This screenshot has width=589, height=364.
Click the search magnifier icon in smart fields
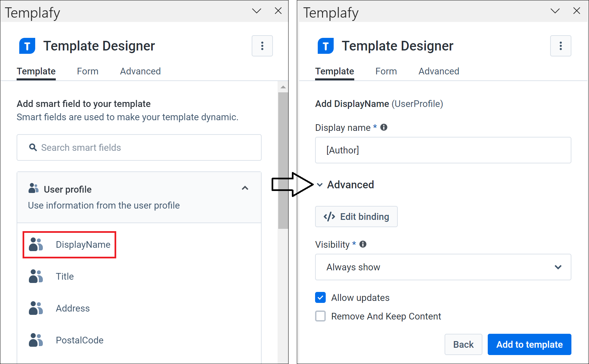[33, 147]
